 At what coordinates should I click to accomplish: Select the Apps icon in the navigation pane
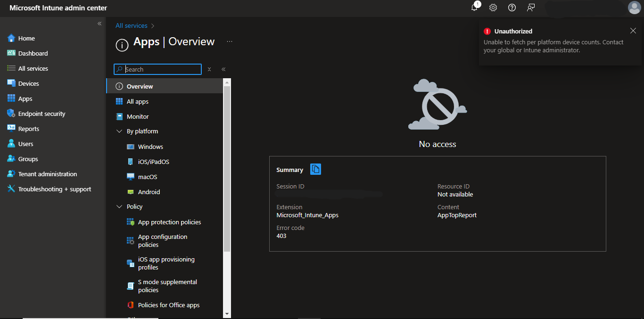coord(25,98)
